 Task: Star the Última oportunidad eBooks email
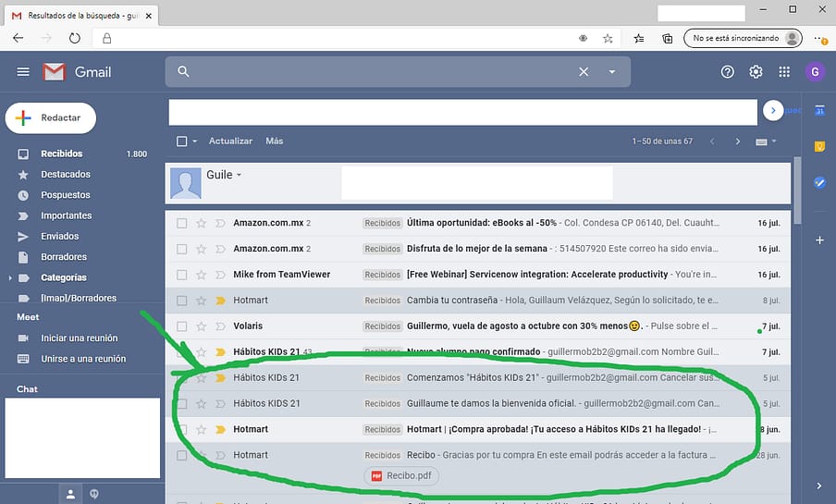(x=201, y=223)
